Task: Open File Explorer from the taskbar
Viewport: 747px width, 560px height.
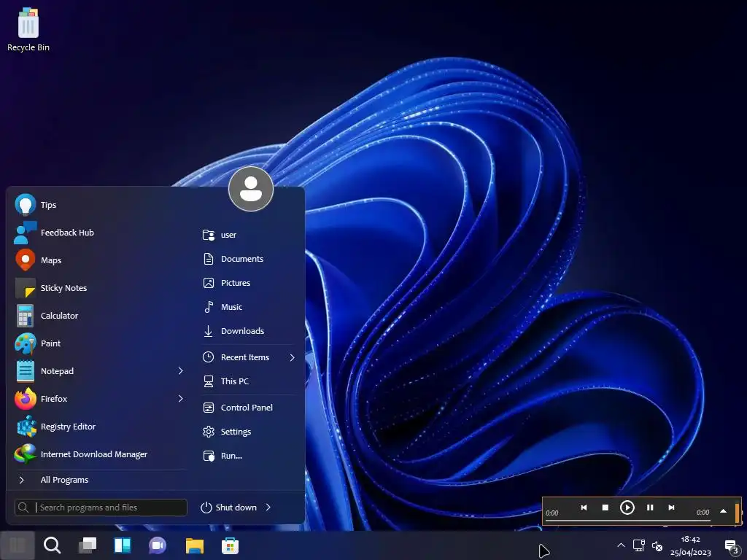Action: tap(194, 545)
